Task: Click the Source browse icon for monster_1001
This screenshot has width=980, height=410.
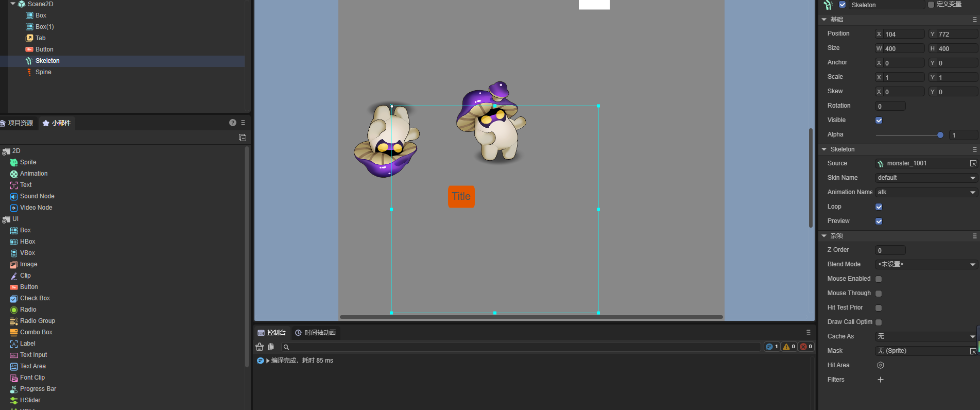Action: click(x=973, y=163)
